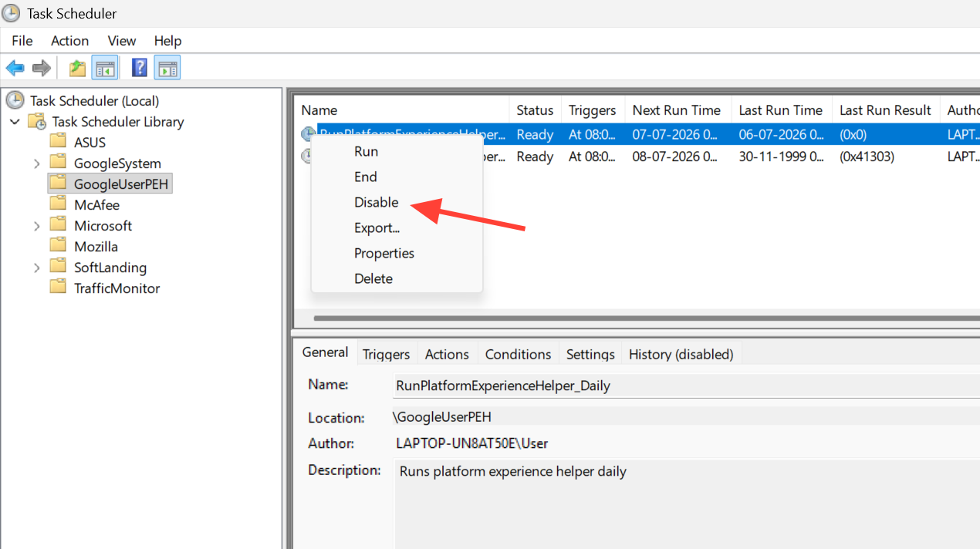
Task: Click the McAfee folder icon
Action: point(58,204)
